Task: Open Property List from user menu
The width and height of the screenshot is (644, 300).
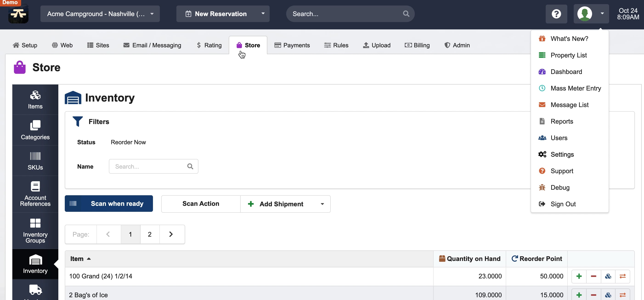Action: coord(570,55)
